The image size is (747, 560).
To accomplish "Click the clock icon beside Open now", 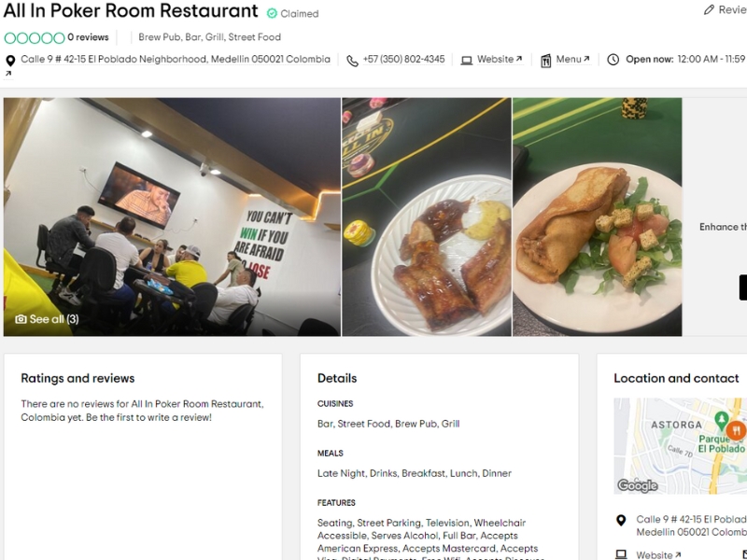I will point(613,60).
